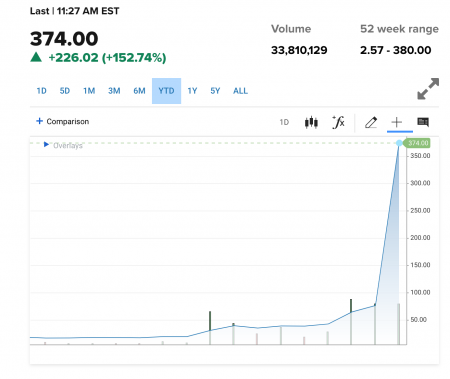Switch to the 1D range tab
This screenshot has width=450, height=379.
(x=41, y=91)
